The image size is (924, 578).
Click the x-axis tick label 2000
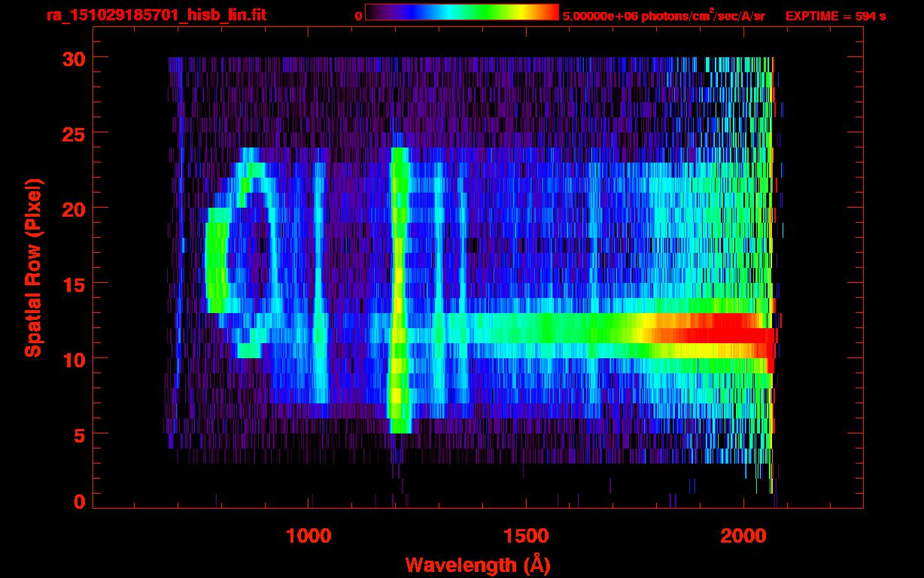[x=743, y=536]
